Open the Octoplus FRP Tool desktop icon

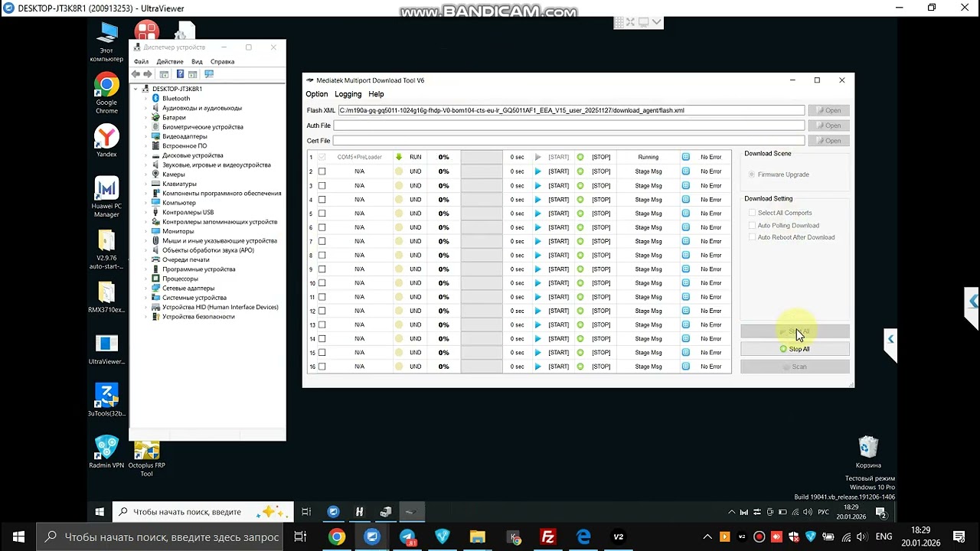tap(146, 458)
